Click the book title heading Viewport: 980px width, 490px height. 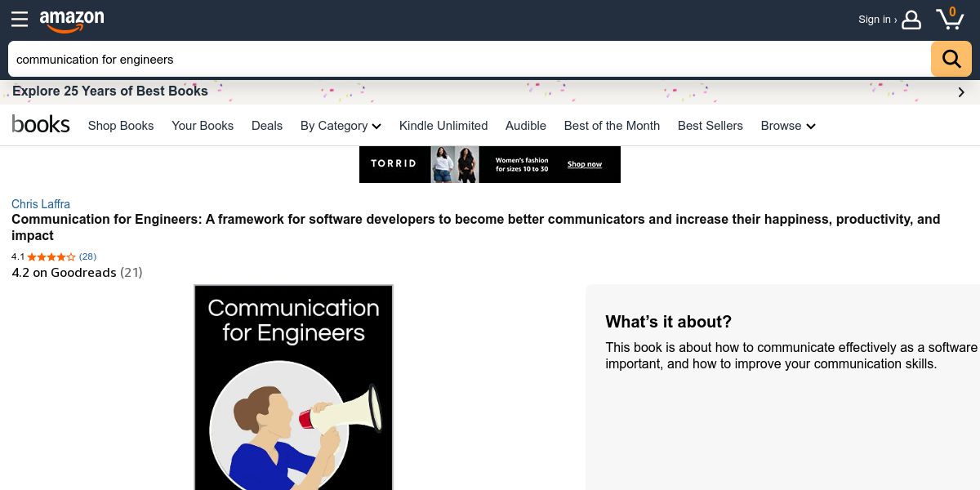476,227
